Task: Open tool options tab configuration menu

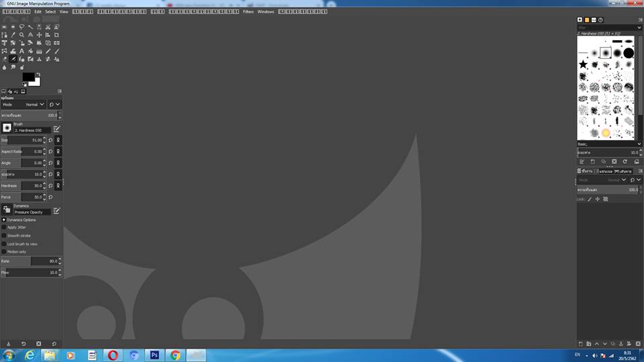Action: click(60, 91)
